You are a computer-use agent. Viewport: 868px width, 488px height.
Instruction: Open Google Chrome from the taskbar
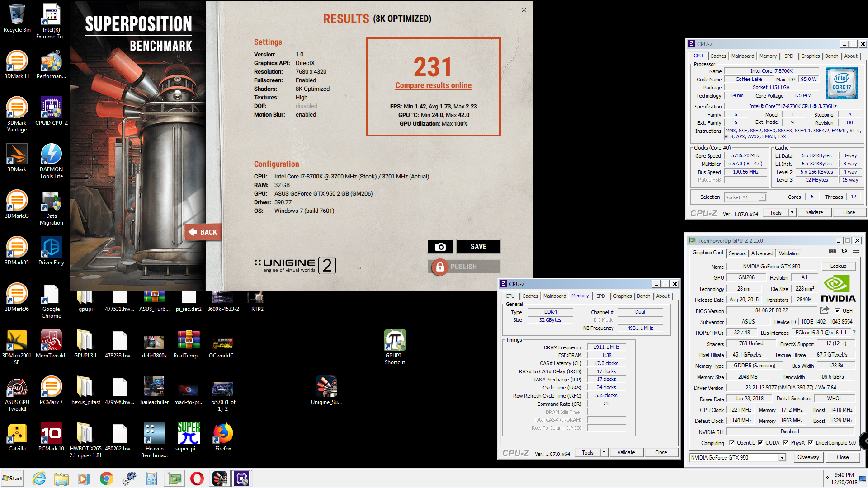(x=106, y=479)
